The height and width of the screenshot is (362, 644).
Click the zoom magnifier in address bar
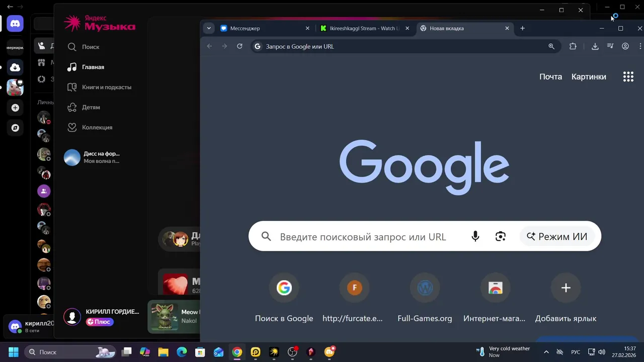point(551,46)
